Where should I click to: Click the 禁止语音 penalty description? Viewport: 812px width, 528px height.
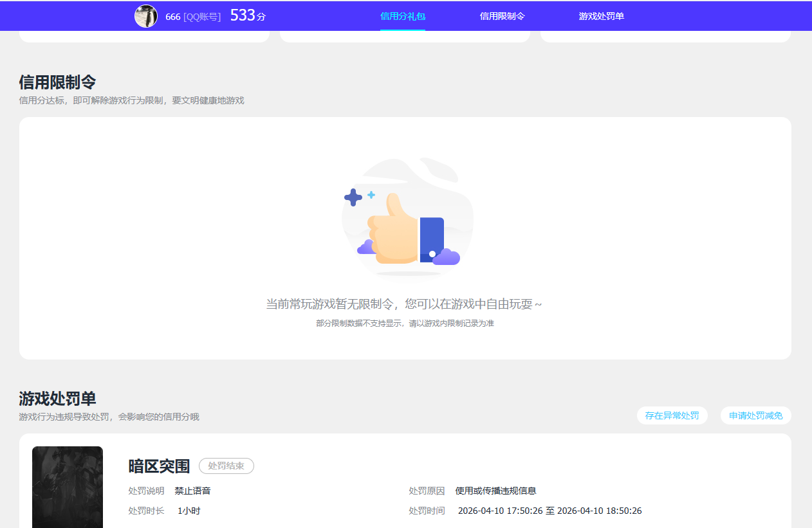(x=192, y=491)
